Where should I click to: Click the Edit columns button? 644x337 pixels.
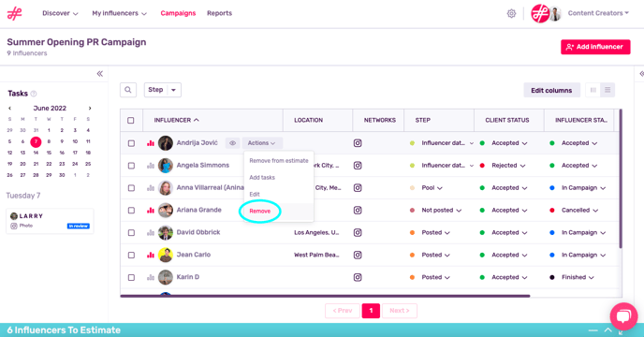click(551, 91)
